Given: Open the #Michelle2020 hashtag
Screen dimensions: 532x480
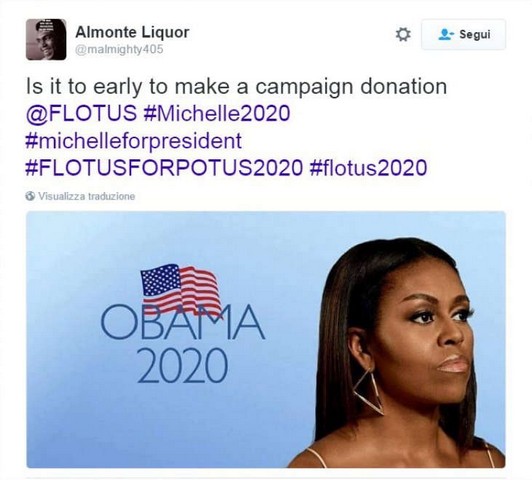Looking at the screenshot, I should tap(217, 113).
